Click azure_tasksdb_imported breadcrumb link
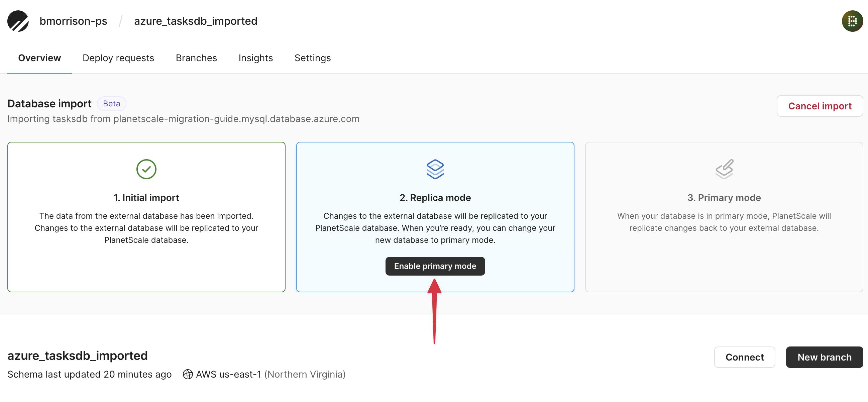Image resolution: width=868 pixels, height=402 pixels. click(x=196, y=21)
